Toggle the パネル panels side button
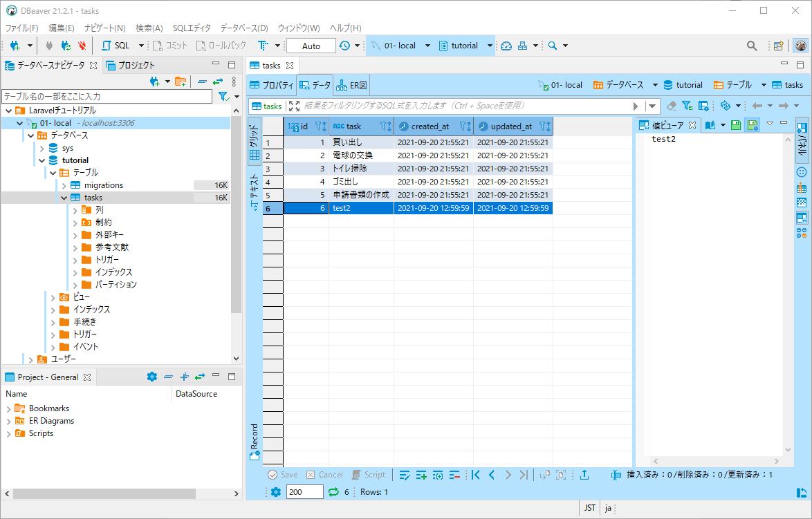 click(802, 140)
